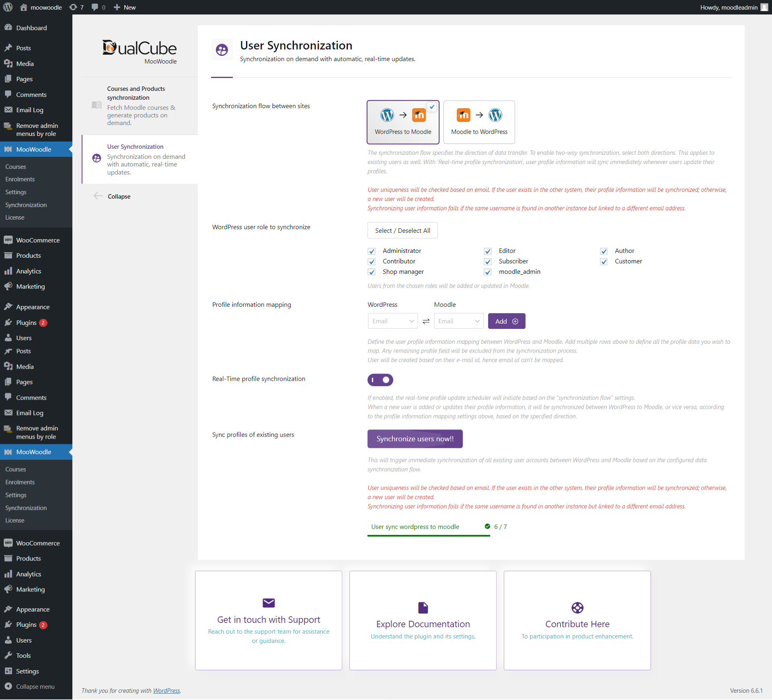Click the 6 / 7 sync status indicator
The image size is (772, 700).
pyautogui.click(x=496, y=527)
